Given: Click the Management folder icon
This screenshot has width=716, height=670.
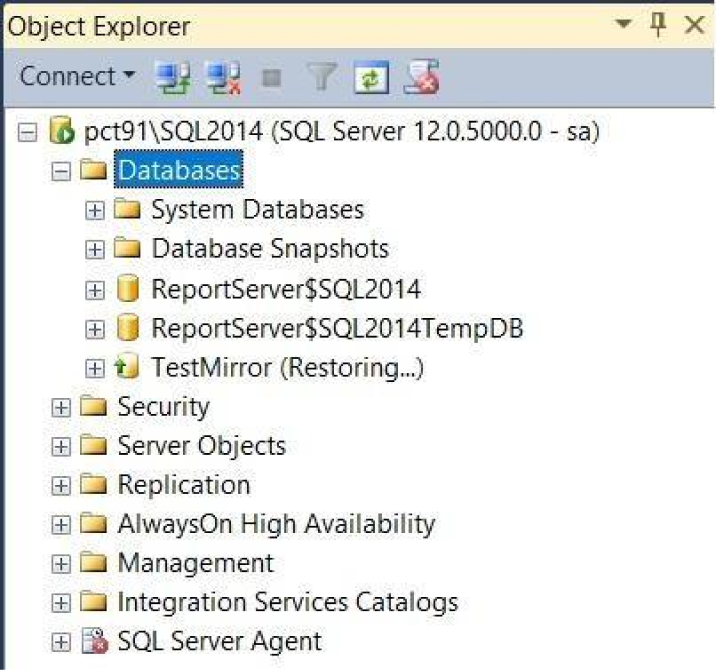Looking at the screenshot, I should tap(94, 562).
